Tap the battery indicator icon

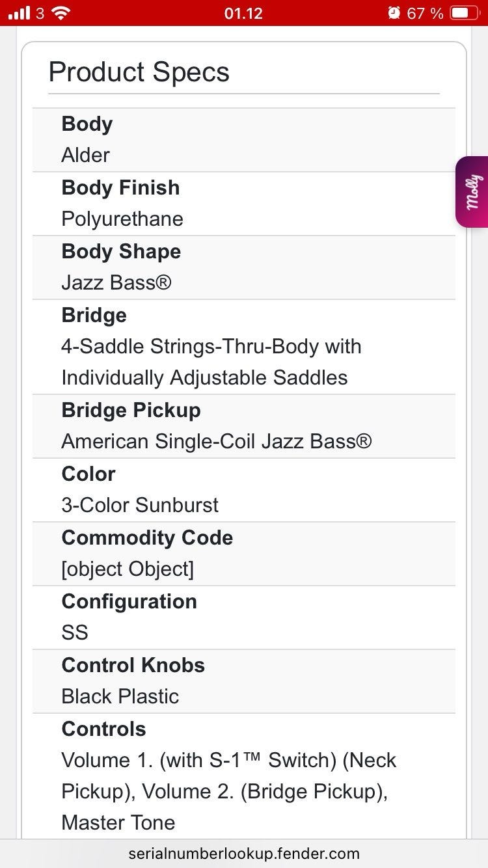(x=465, y=13)
